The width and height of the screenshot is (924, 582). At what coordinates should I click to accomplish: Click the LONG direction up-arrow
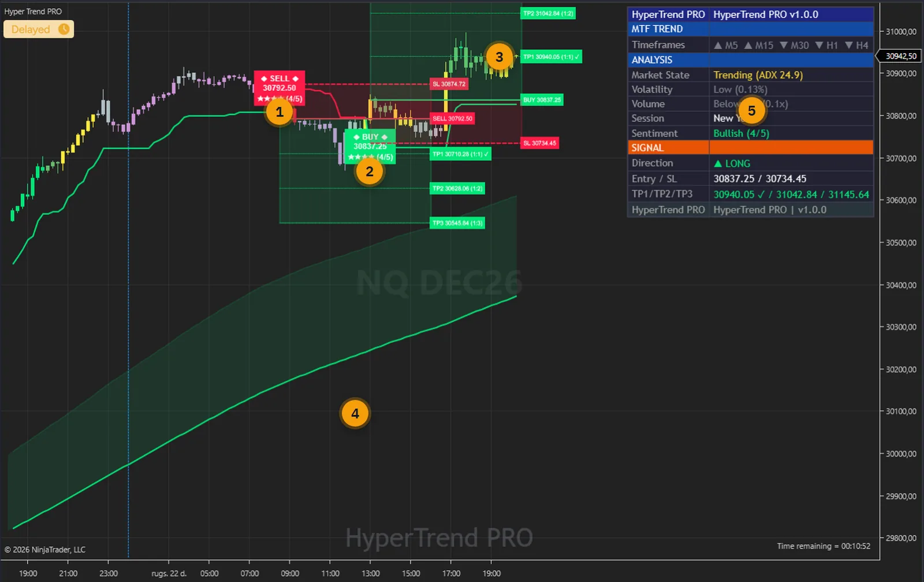tap(718, 164)
